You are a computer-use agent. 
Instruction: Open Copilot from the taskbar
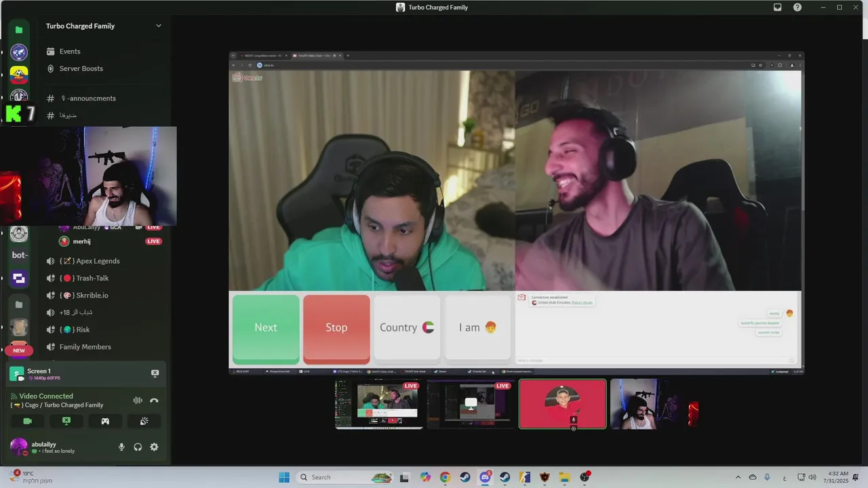tap(425, 477)
